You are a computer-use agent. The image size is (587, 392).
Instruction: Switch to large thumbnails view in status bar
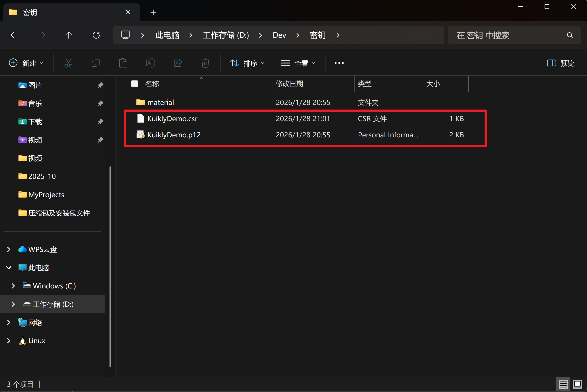click(x=577, y=384)
